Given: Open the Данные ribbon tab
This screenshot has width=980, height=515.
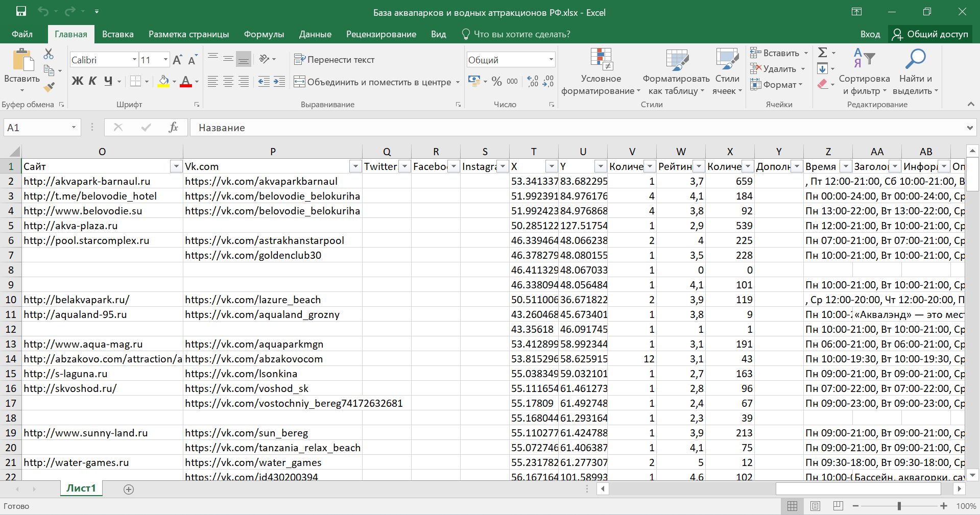Looking at the screenshot, I should [x=315, y=34].
